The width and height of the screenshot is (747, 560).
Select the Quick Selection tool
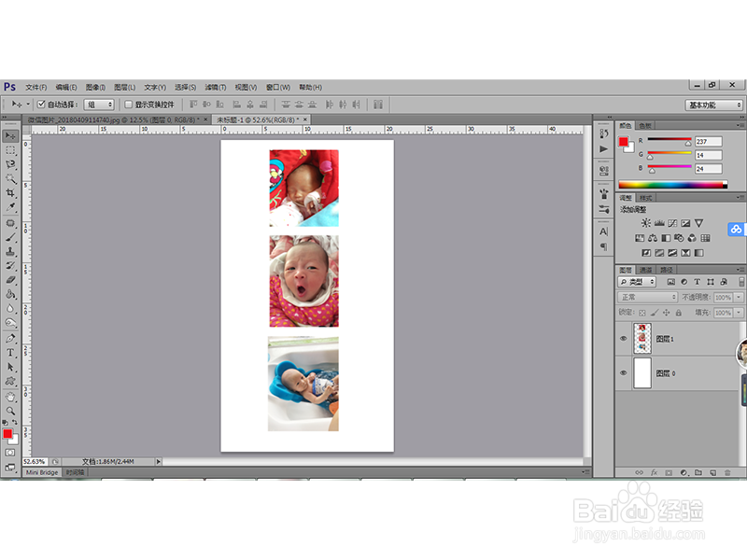(x=10, y=179)
